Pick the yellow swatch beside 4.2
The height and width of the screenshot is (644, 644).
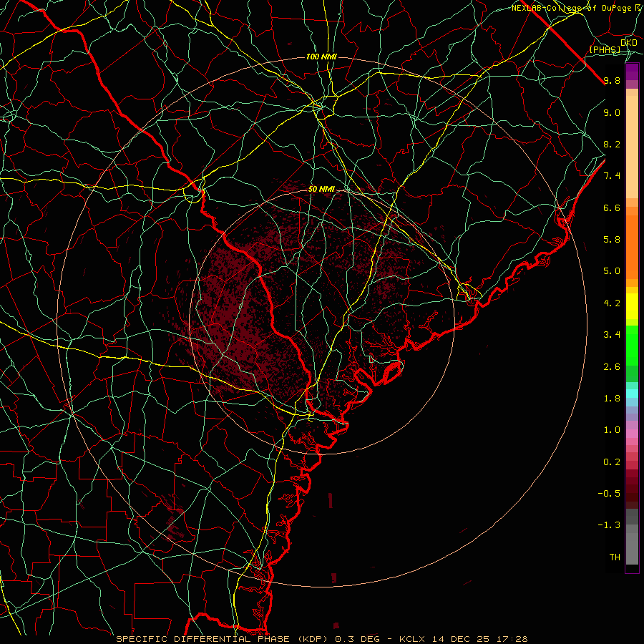pyautogui.click(x=632, y=306)
